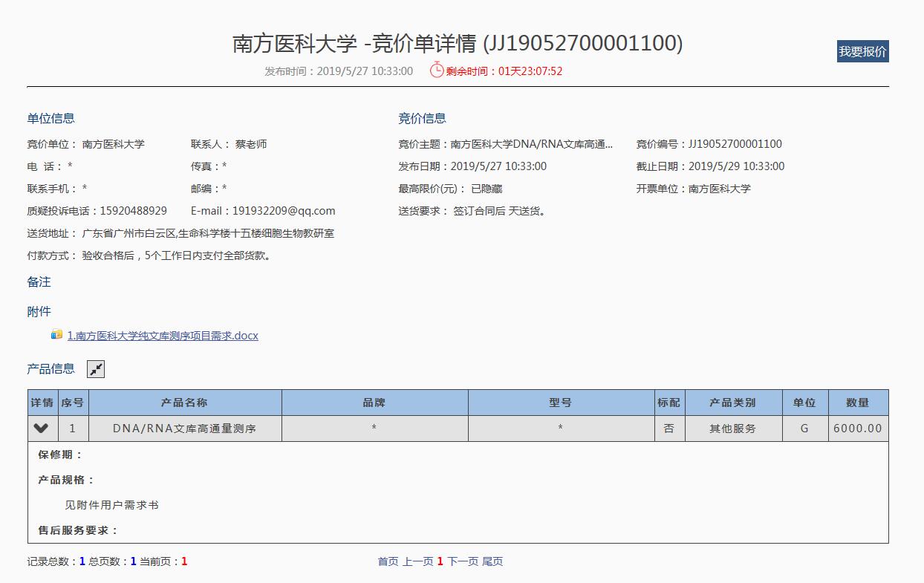Click the 序号 column header
Viewport: 924px width, 583px height.
(x=73, y=403)
